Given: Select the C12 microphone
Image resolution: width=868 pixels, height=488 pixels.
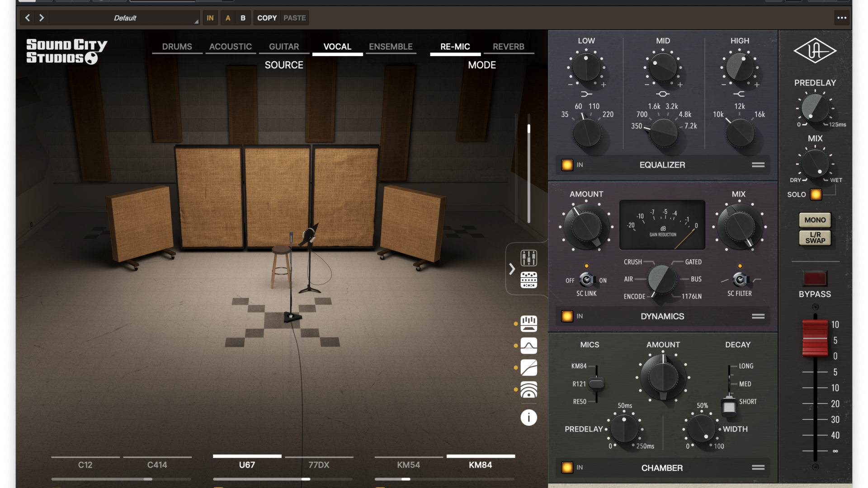Looking at the screenshot, I should 85,465.
